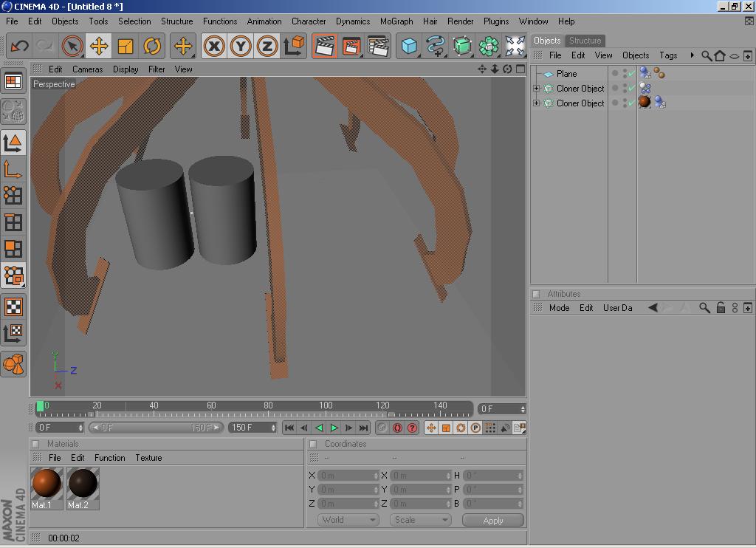
Task: Select the Rotate tool
Action: [x=152, y=47]
